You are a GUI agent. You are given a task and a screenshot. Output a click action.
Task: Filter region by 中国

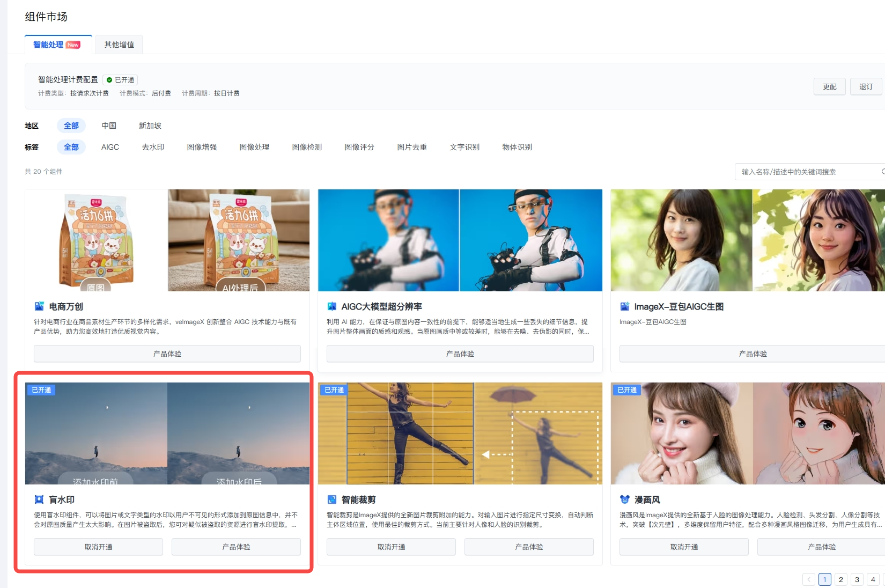(109, 126)
